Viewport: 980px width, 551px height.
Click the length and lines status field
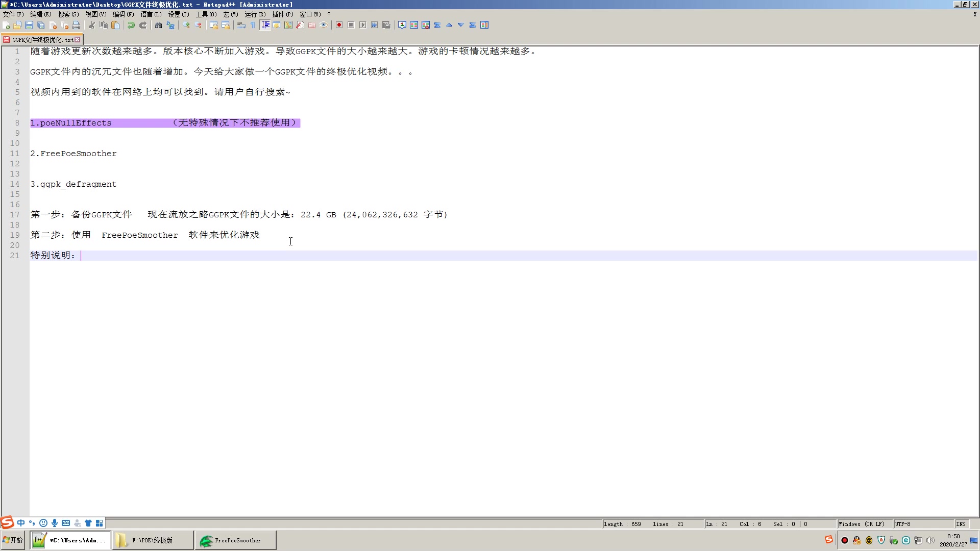pos(652,524)
